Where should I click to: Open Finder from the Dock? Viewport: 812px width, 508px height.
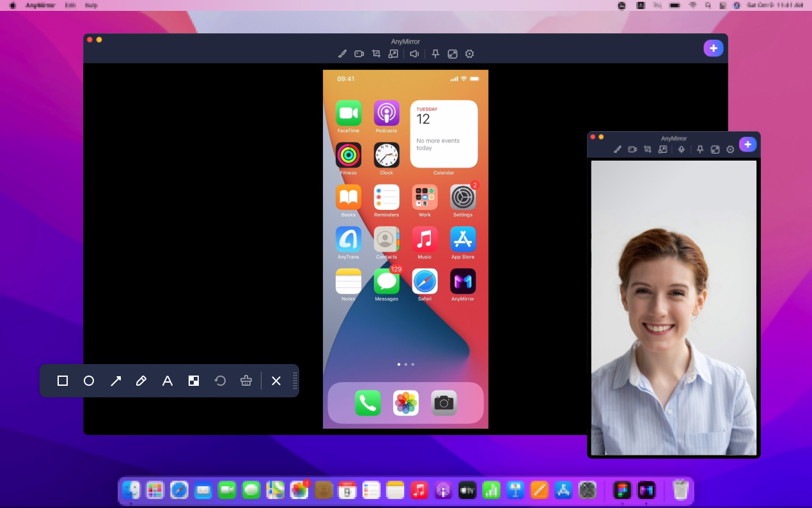tap(131, 490)
